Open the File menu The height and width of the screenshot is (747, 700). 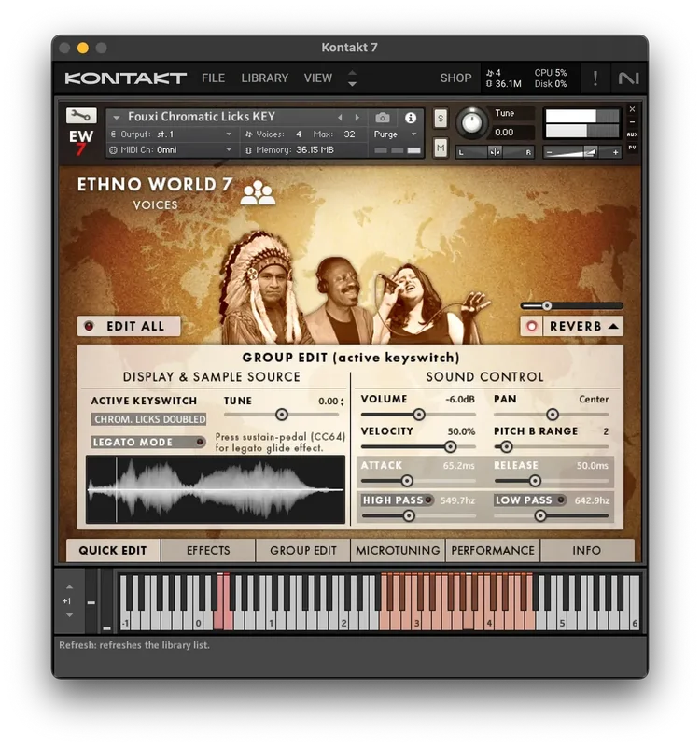213,78
